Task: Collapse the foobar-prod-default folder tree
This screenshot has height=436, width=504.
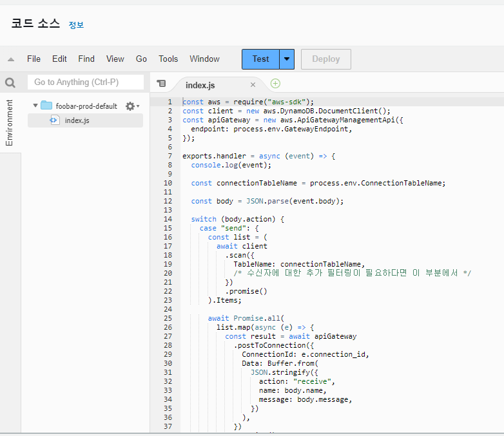Action: tap(35, 106)
